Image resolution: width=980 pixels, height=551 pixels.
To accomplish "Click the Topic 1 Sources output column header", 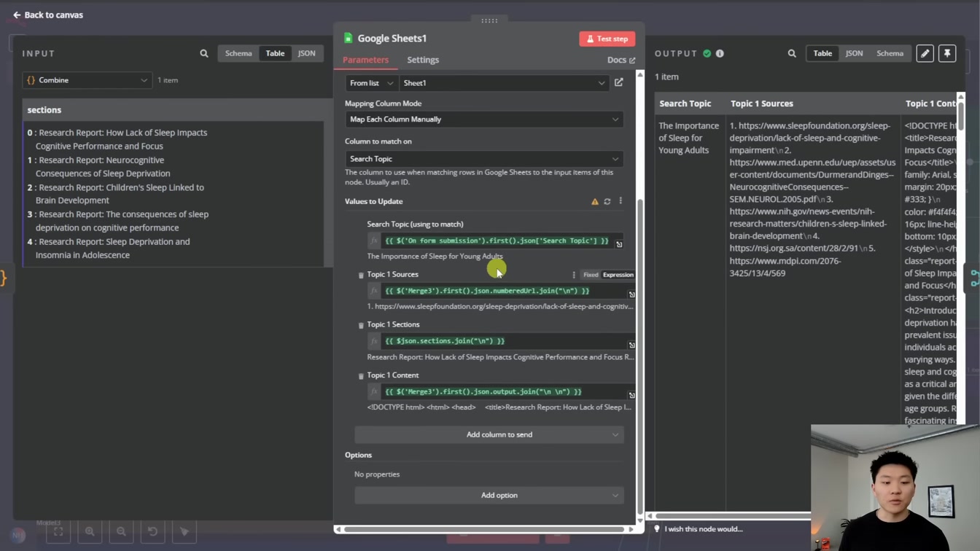I will 762,103.
